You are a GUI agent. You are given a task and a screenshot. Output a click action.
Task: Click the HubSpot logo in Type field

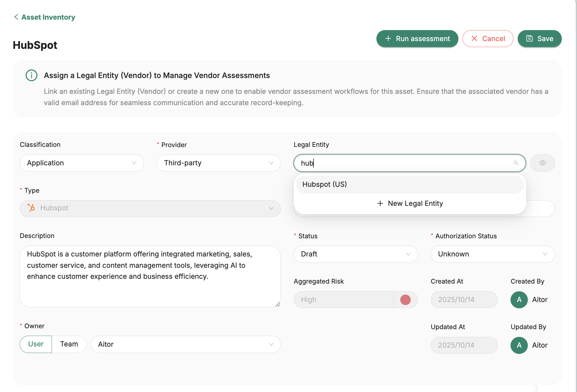(x=31, y=208)
